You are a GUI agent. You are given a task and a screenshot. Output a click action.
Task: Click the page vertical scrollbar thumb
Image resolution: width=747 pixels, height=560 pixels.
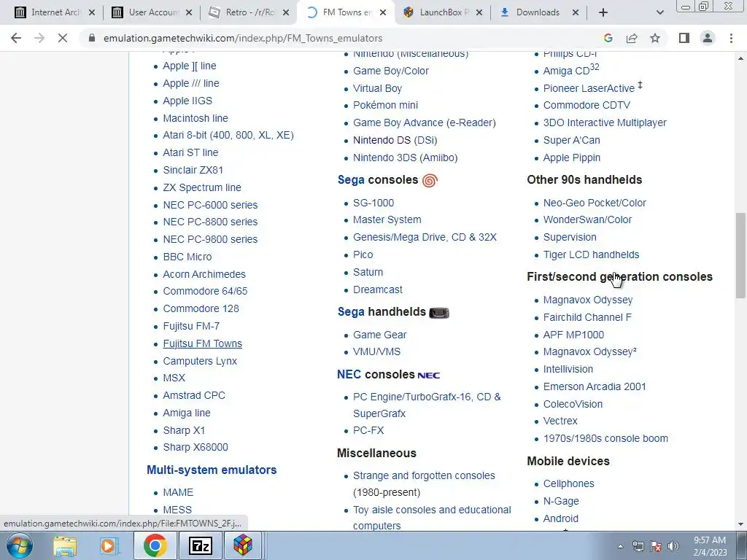(x=740, y=255)
